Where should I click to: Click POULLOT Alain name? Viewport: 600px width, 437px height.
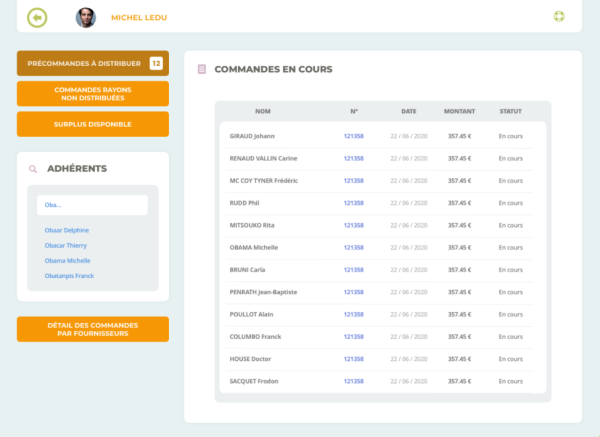click(251, 315)
